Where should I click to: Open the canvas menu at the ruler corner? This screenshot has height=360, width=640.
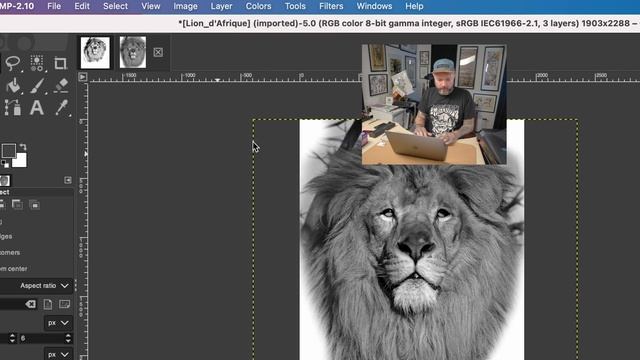click(x=83, y=77)
